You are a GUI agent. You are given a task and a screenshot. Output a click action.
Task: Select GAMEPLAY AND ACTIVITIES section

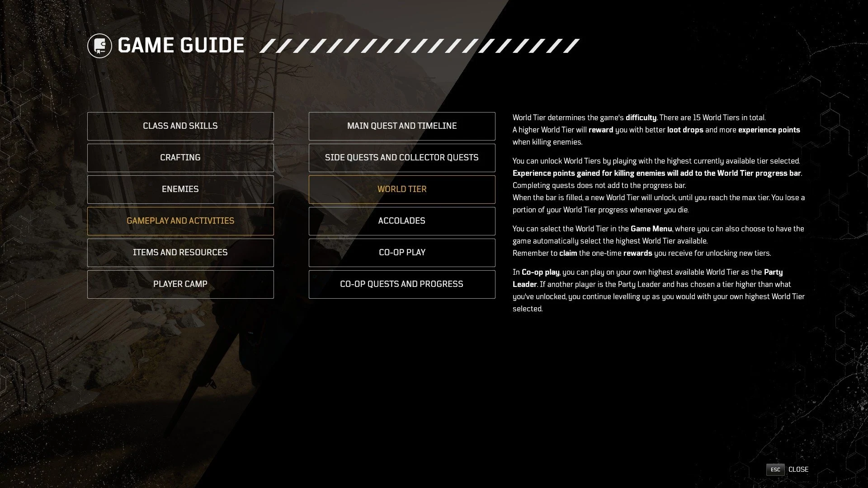tap(180, 221)
